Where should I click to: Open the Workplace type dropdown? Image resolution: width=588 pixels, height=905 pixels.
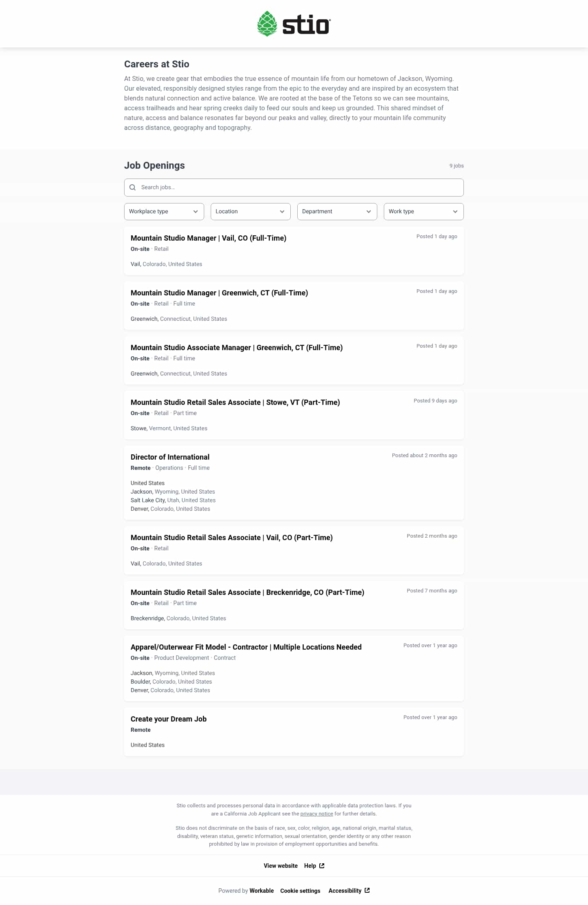pyautogui.click(x=164, y=212)
